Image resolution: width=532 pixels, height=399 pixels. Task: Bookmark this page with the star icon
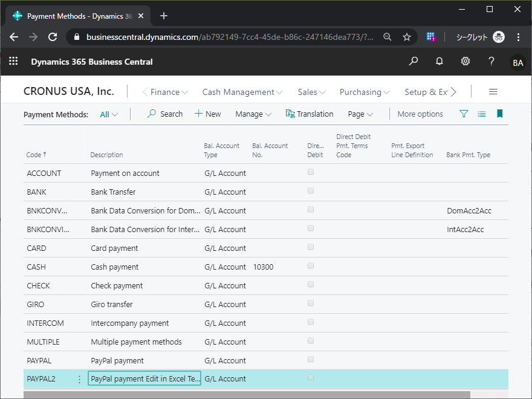[x=407, y=37]
